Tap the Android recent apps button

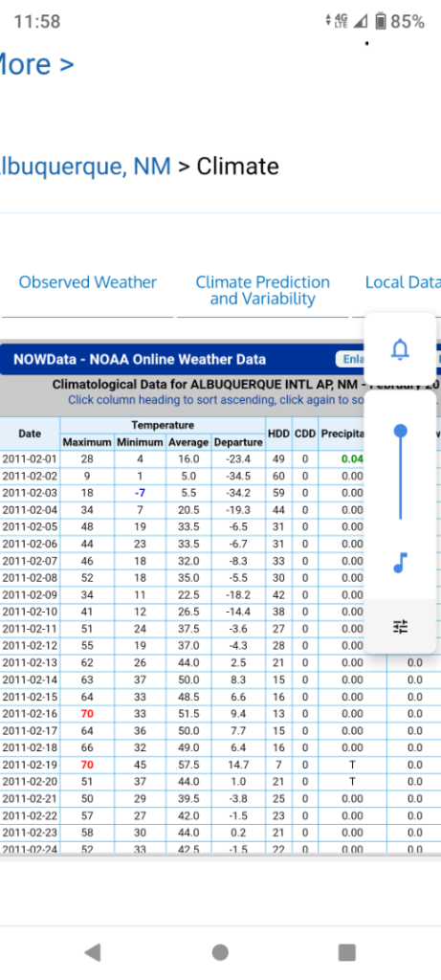346,952
